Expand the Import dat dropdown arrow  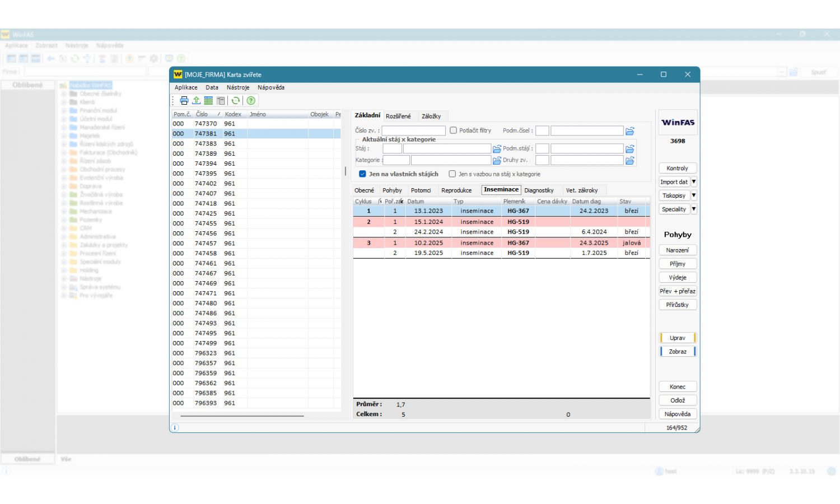(x=694, y=182)
